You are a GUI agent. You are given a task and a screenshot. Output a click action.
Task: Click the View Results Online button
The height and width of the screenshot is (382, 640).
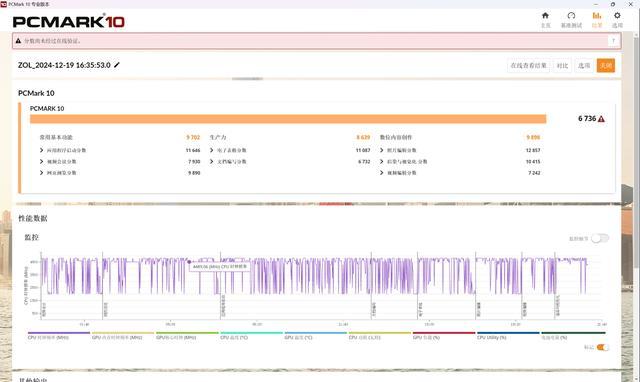529,65
